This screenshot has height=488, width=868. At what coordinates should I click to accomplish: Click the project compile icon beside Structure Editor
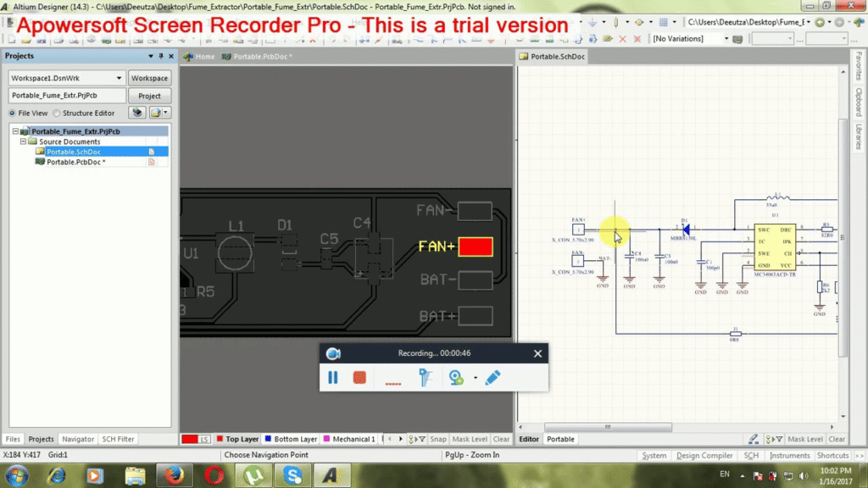pos(136,113)
